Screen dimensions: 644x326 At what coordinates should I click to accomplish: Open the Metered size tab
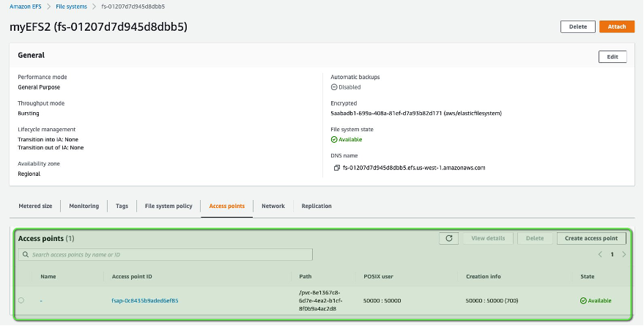pyautogui.click(x=35, y=206)
